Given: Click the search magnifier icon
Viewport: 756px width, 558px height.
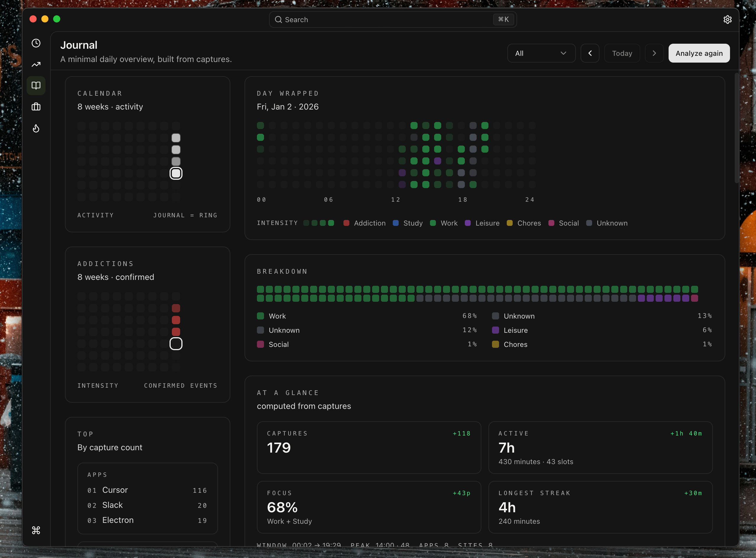Looking at the screenshot, I should pos(278,19).
